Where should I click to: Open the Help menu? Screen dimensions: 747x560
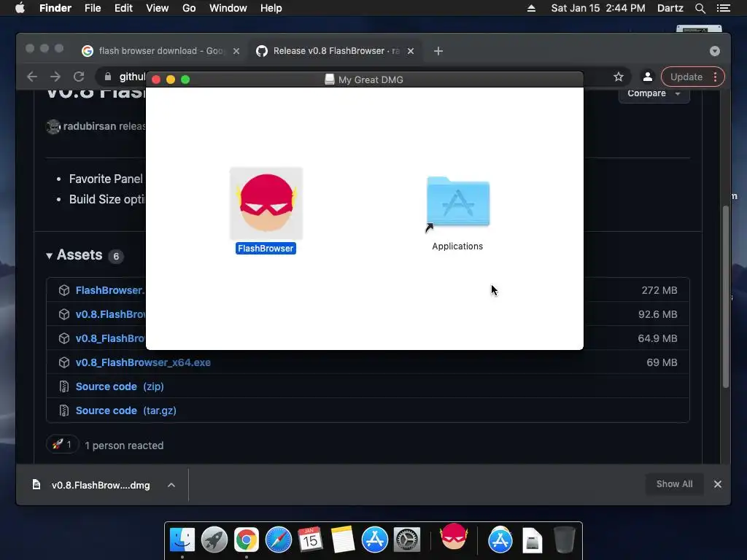point(271,8)
